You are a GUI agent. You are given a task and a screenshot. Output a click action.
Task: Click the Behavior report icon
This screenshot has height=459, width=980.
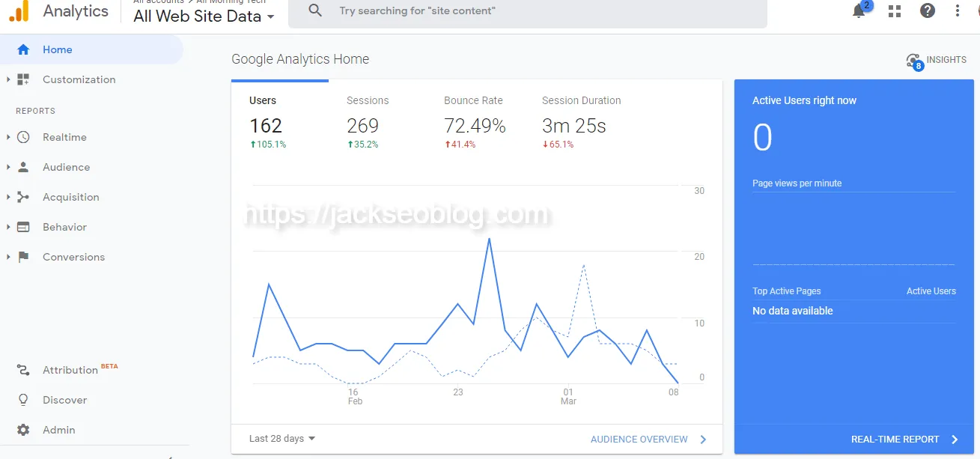(x=23, y=227)
